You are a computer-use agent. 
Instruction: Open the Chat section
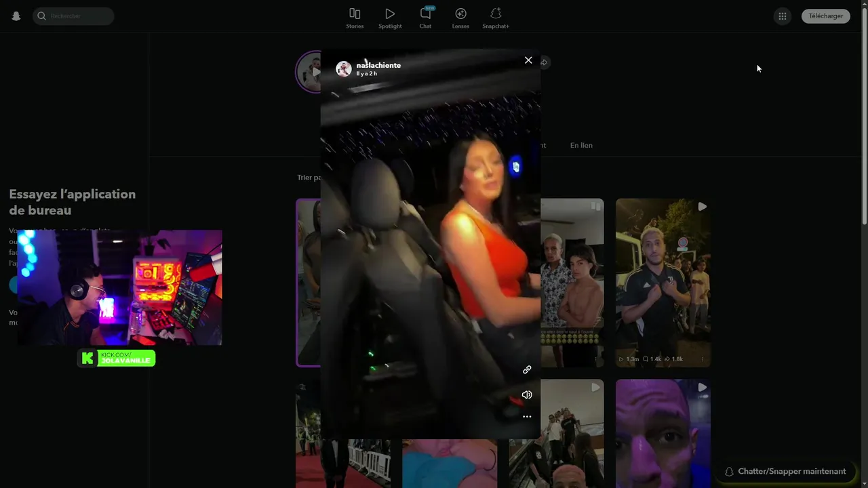[425, 18]
